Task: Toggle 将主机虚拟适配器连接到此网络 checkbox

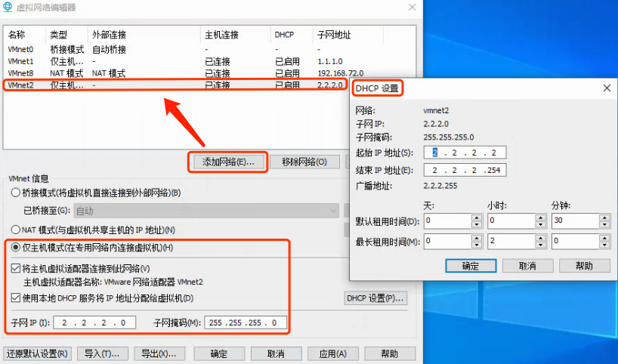Action: tap(16, 268)
